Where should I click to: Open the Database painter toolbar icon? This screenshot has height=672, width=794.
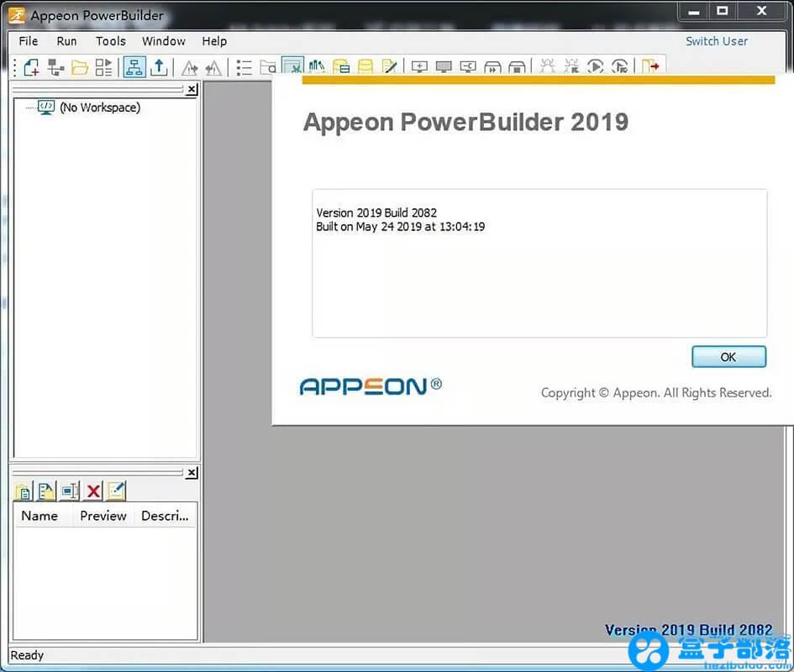(365, 67)
